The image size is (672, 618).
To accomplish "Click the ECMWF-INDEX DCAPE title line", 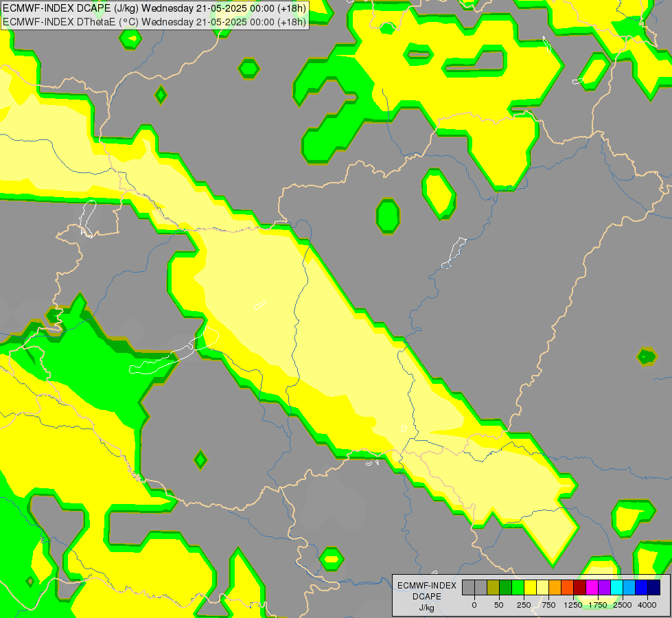I will (154, 8).
